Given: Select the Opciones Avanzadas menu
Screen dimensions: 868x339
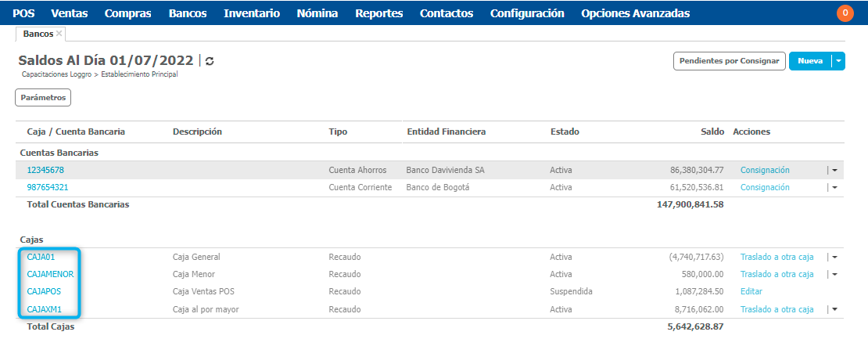Looking at the screenshot, I should point(635,13).
